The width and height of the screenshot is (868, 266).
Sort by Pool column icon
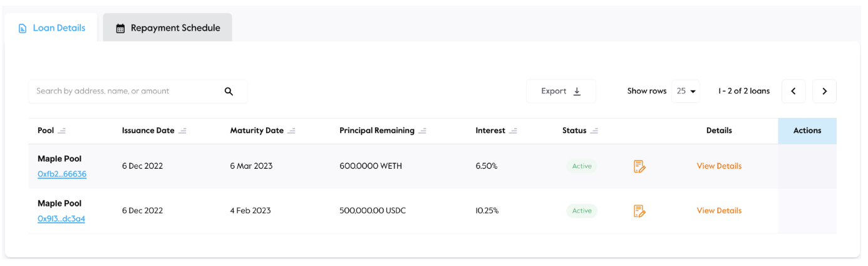[62, 131]
